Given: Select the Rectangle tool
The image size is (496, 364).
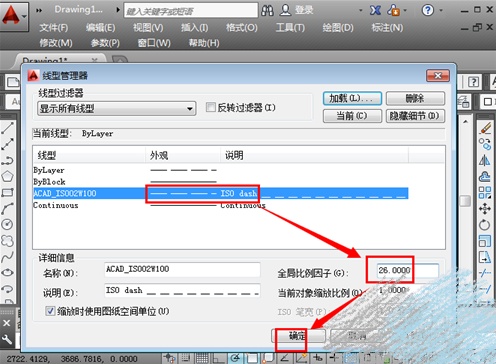Looking at the screenshot, I should [7, 192].
